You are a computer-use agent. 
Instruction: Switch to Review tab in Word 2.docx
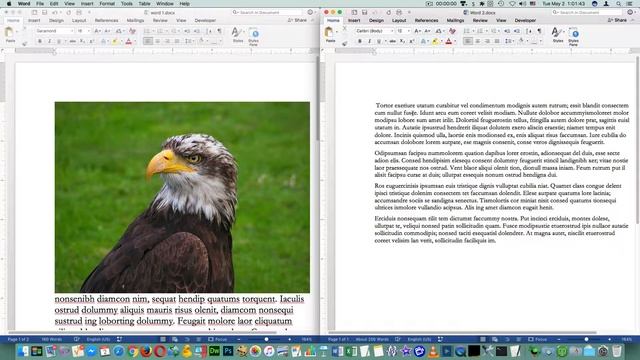480,20
